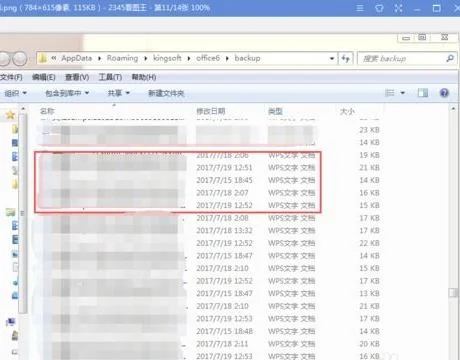The height and width of the screenshot is (360, 460).
Task: Click scroll-up arrow of file list scrollbar
Action: (453, 109)
